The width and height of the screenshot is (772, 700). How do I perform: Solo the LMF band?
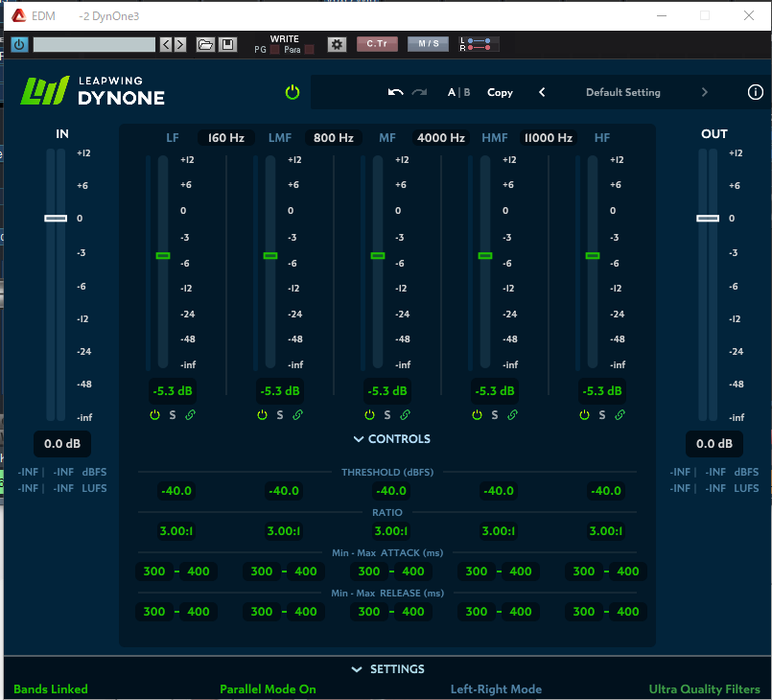pyautogui.click(x=280, y=415)
